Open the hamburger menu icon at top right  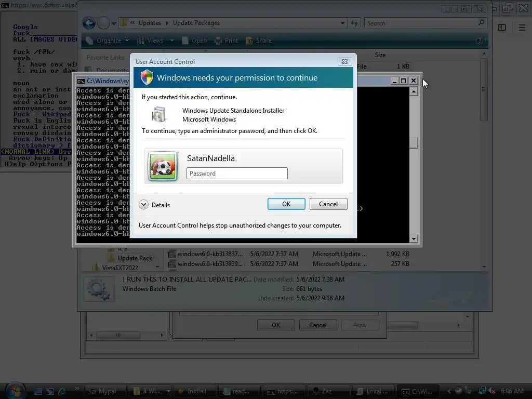point(522,28)
